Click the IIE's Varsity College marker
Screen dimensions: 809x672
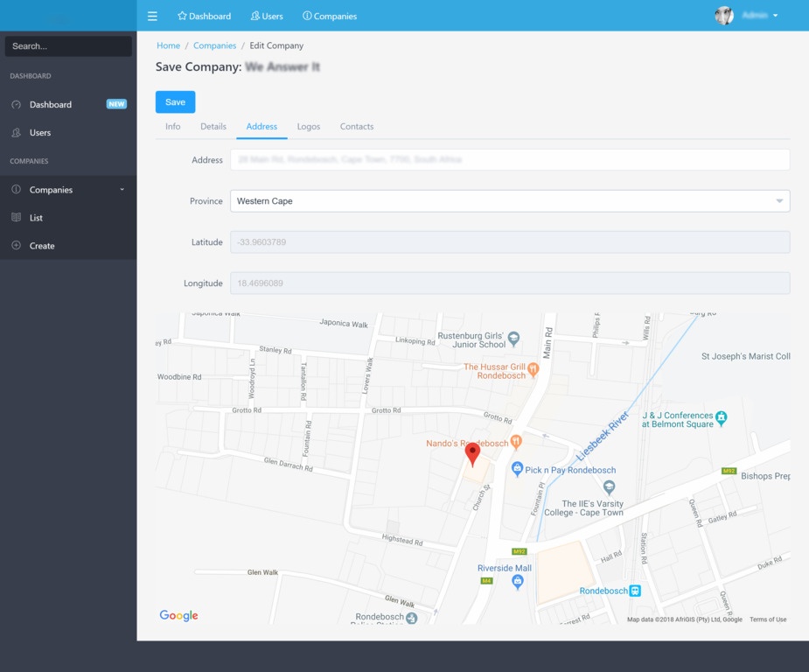pos(609,486)
